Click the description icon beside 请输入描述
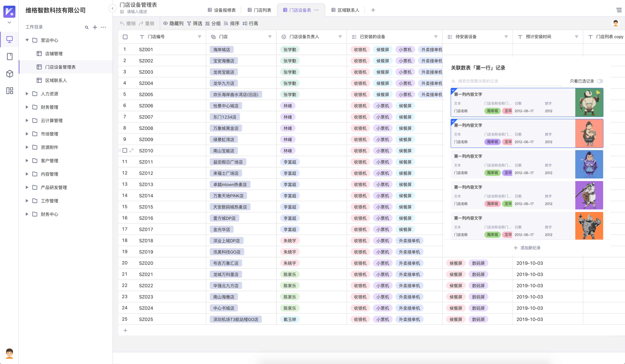The width and height of the screenshot is (625, 364). pyautogui.click(x=122, y=12)
